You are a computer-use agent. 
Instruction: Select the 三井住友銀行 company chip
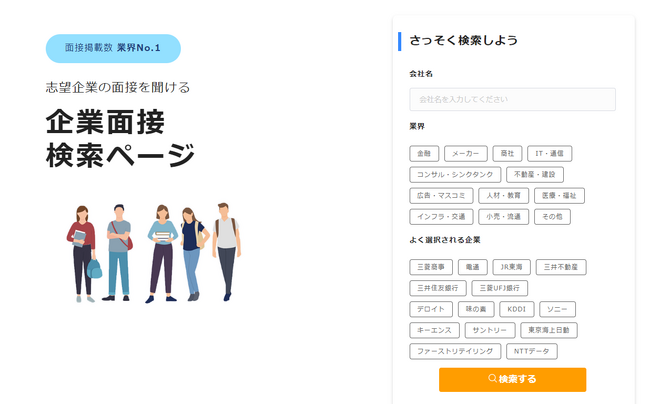coord(438,288)
